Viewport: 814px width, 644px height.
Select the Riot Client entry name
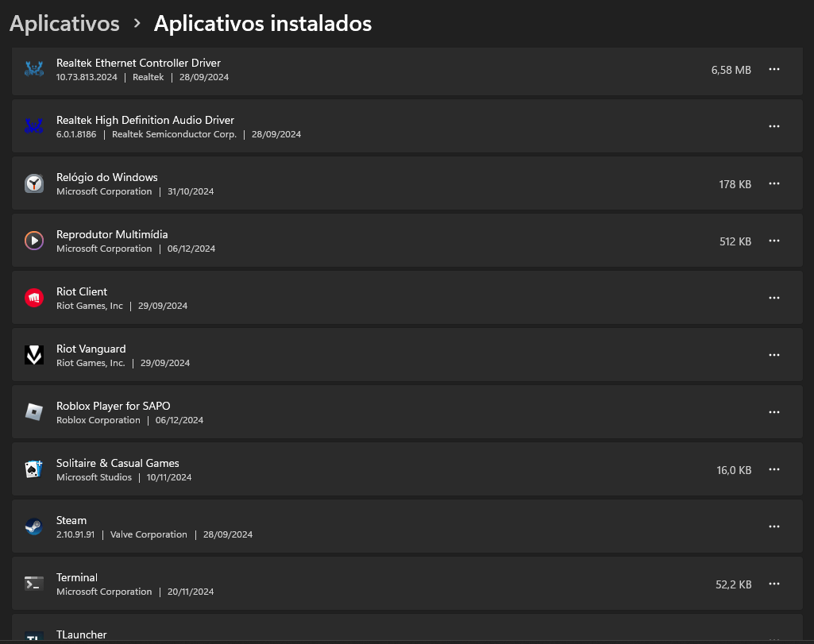click(82, 291)
